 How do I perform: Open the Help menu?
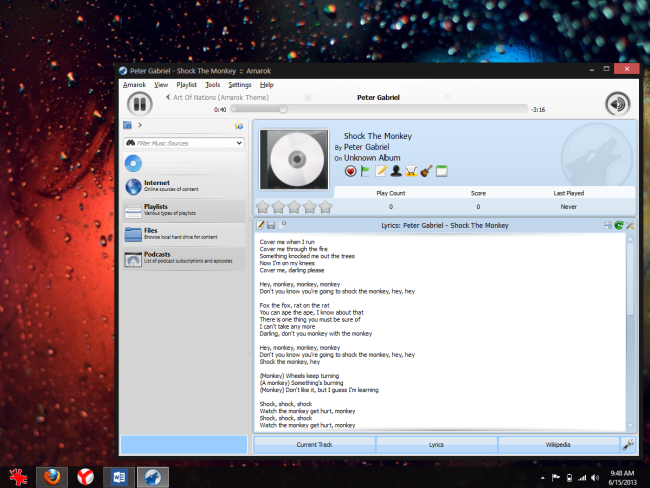pos(267,85)
